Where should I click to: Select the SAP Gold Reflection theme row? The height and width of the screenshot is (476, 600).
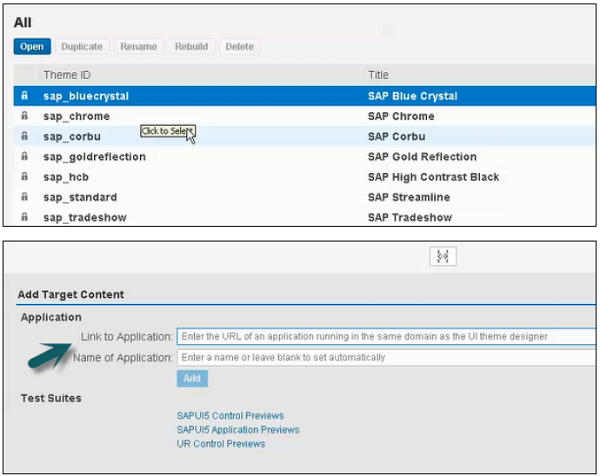[300, 157]
